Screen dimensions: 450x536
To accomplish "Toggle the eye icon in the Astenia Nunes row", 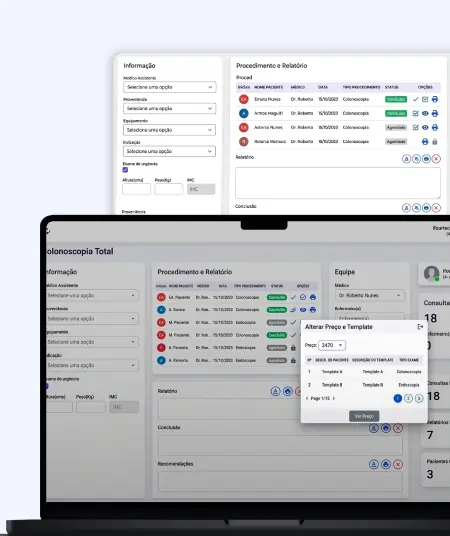I will pyautogui.click(x=425, y=127).
